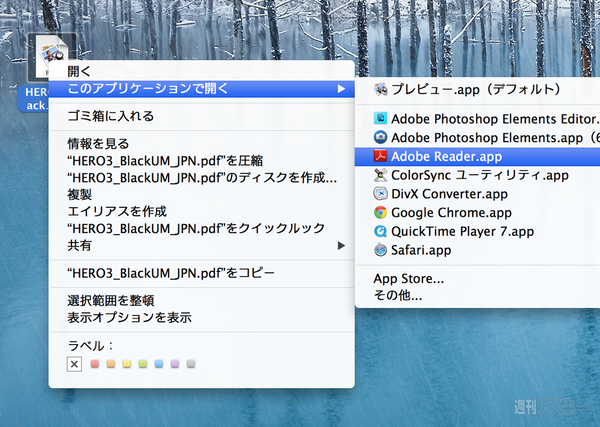
Task: Apply the purple label color
Action: point(175,363)
